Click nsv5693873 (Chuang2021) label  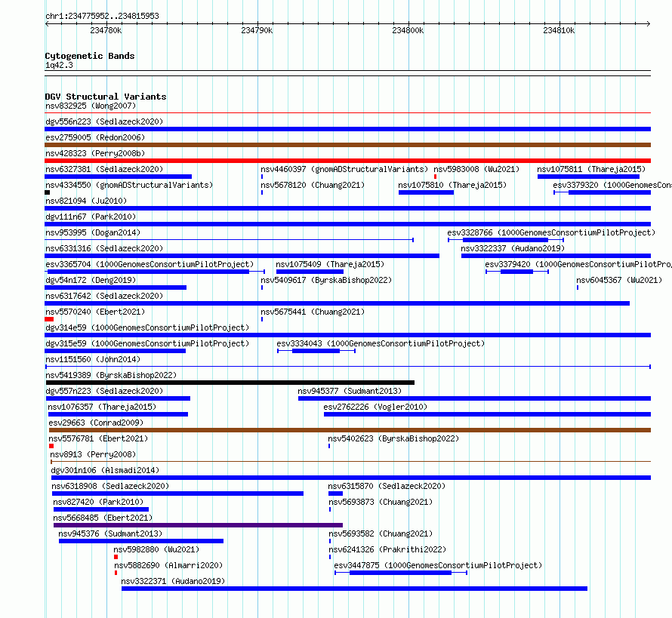381,502
